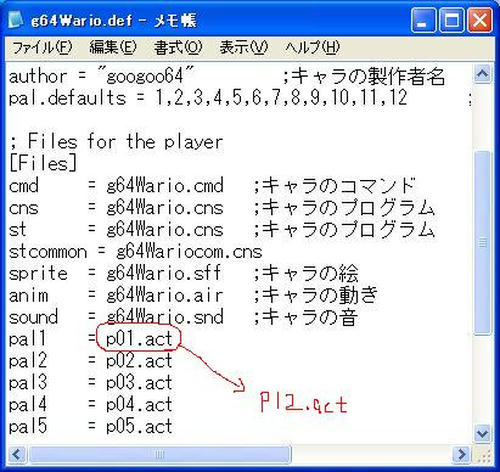Minimize the メモ帳 window

423,20
